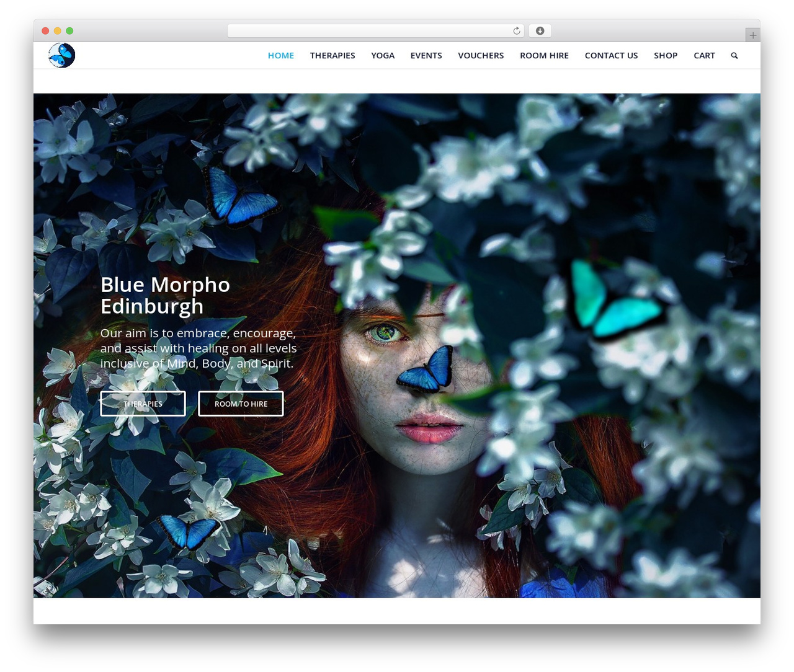Go to the Home menu item

point(281,56)
